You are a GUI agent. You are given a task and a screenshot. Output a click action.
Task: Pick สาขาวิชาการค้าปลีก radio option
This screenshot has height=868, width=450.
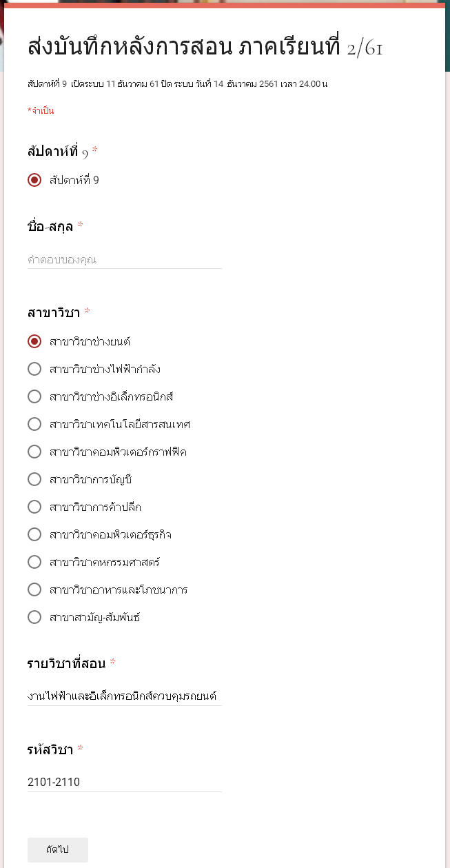click(x=34, y=507)
